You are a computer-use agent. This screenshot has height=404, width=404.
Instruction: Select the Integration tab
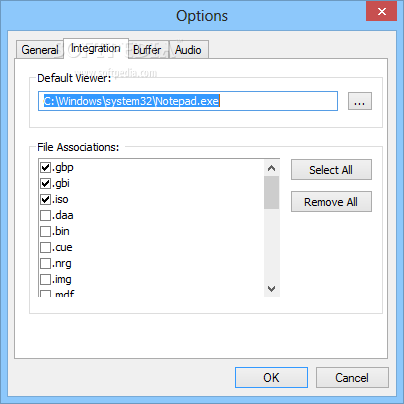[x=96, y=48]
